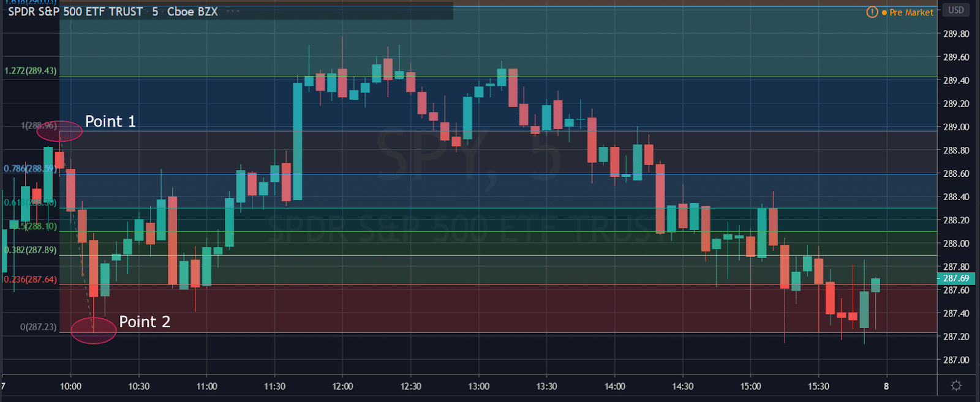Screen dimensions: 980x402
Task: Click the 10:00 time axis label
Action: pyautogui.click(x=70, y=386)
